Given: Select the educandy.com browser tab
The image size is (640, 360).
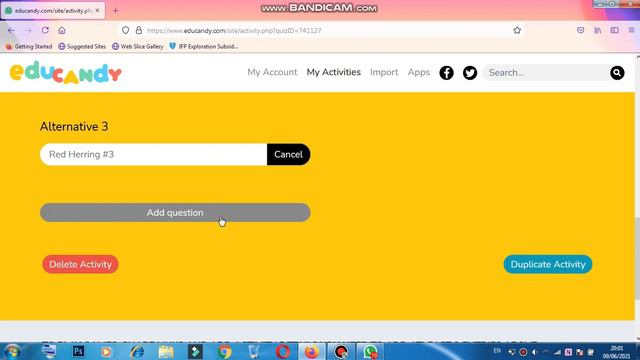Looking at the screenshot, I should pyautogui.click(x=53, y=11).
